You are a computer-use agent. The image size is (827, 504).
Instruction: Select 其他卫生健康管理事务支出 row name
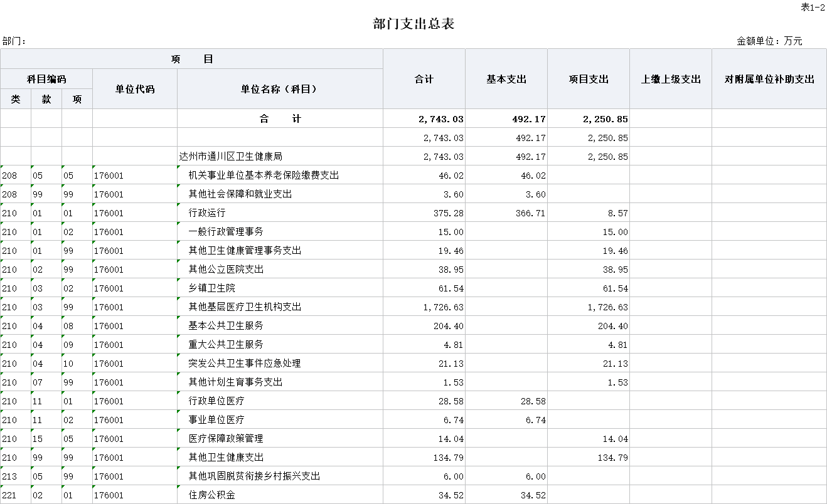click(x=245, y=250)
